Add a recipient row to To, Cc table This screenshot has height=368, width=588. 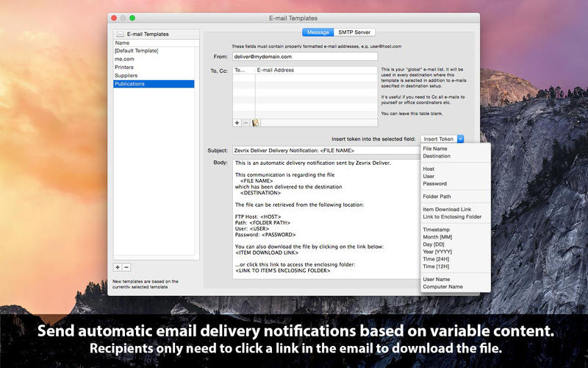(x=237, y=122)
